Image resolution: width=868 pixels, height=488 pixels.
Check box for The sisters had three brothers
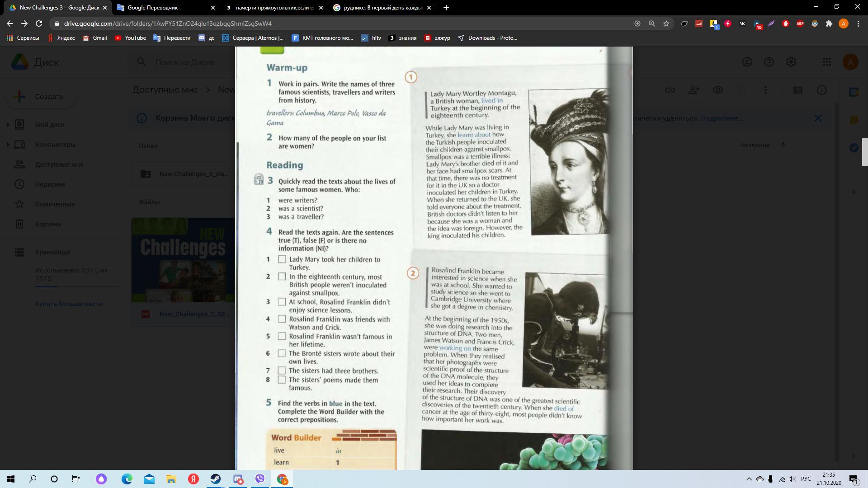click(282, 371)
